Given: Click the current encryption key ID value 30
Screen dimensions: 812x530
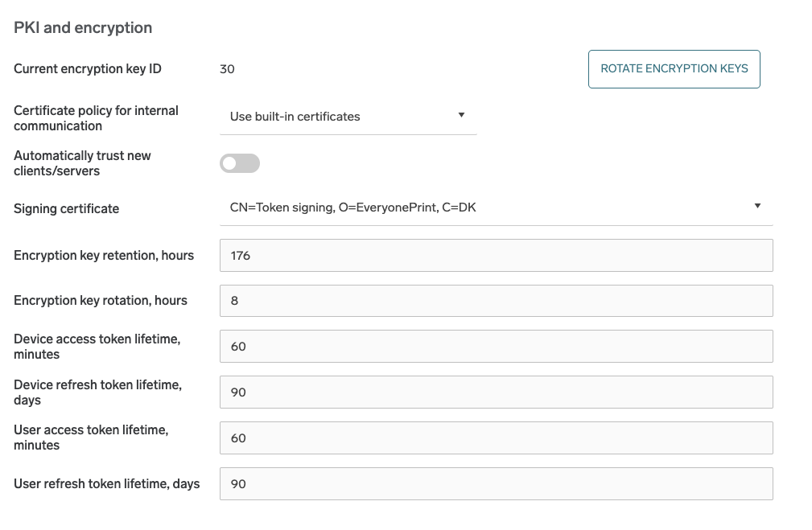Looking at the screenshot, I should pyautogui.click(x=227, y=69).
